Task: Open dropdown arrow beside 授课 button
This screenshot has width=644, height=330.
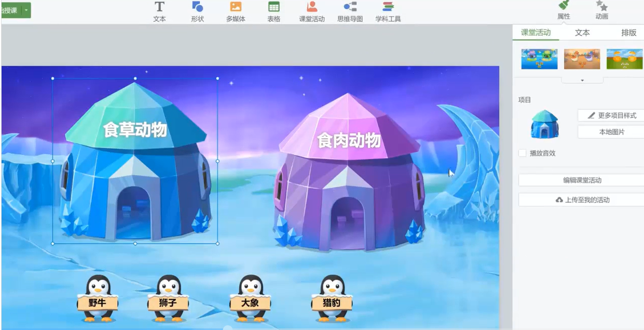Action: pos(26,10)
